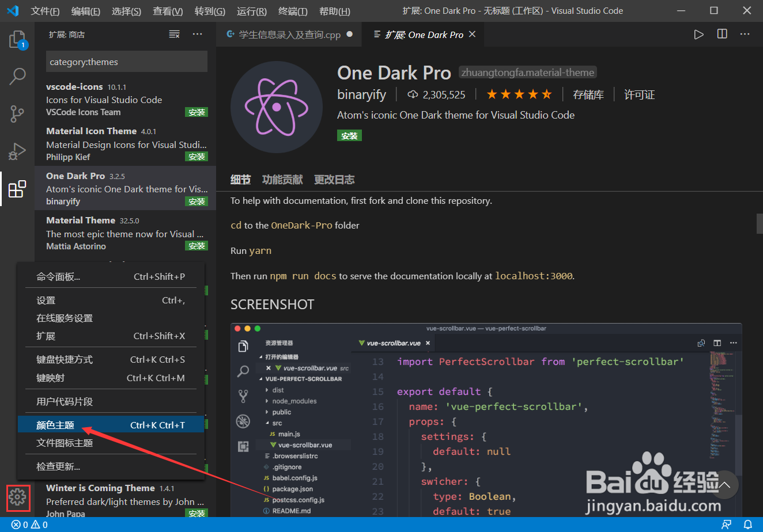Click the green 安装 button under One Dark Pro title
The height and width of the screenshot is (532, 763).
349,136
